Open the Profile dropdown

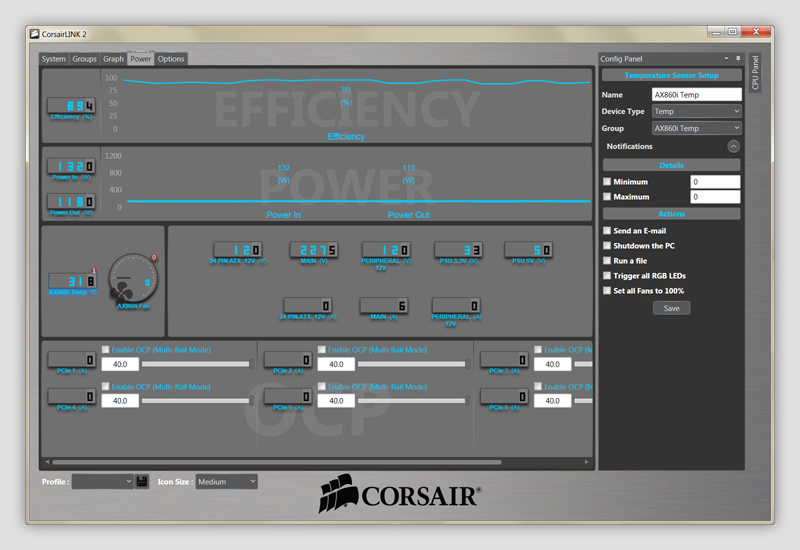(x=103, y=482)
